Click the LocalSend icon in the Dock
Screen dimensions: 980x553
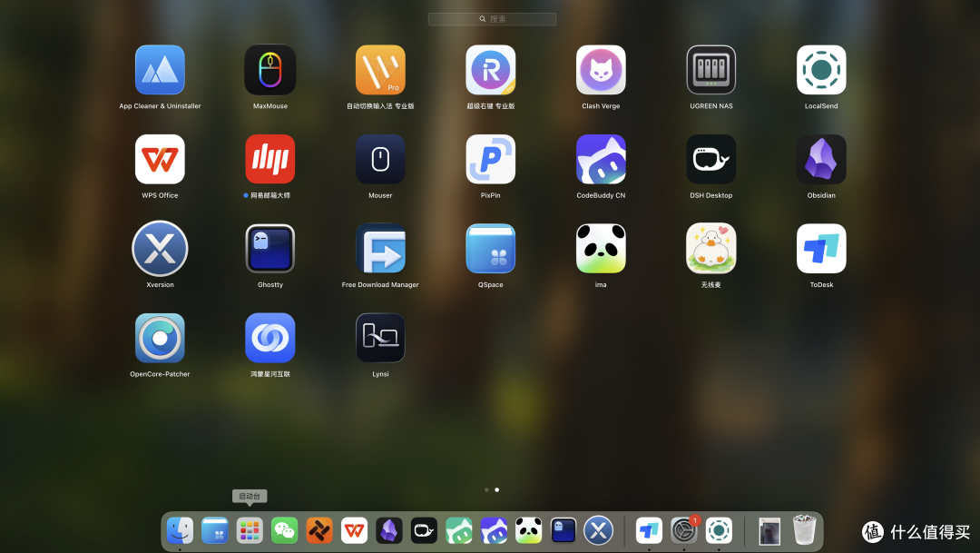coord(719,530)
